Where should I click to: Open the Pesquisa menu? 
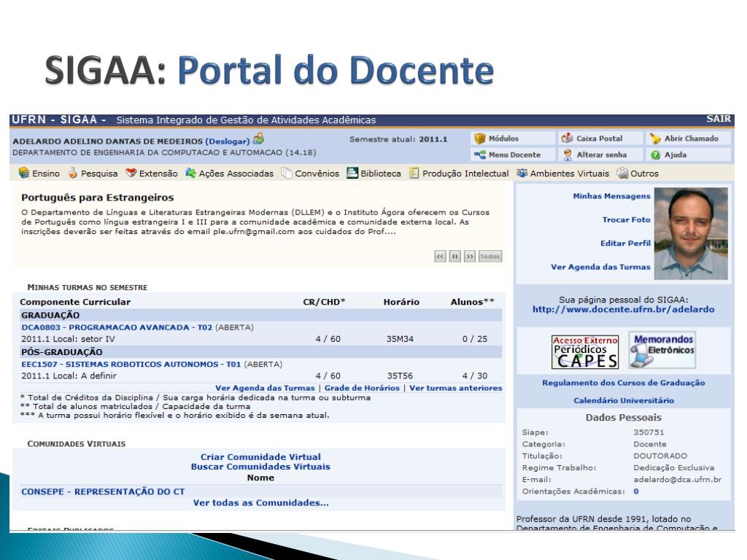[x=99, y=174]
